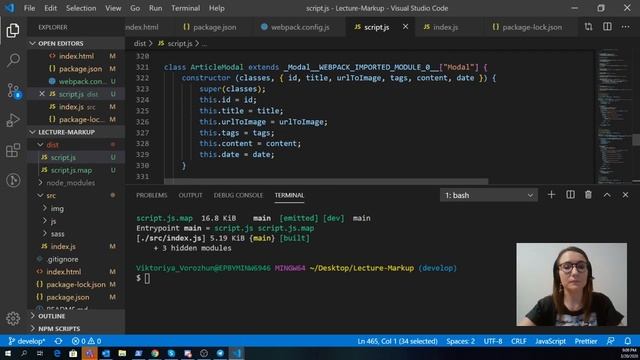Open the Selection menu

81,8
